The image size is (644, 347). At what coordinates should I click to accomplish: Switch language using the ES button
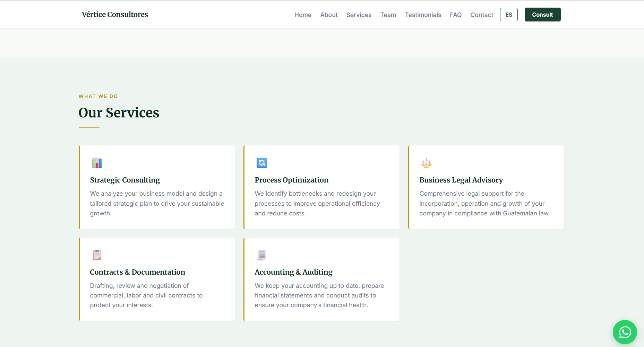508,14
